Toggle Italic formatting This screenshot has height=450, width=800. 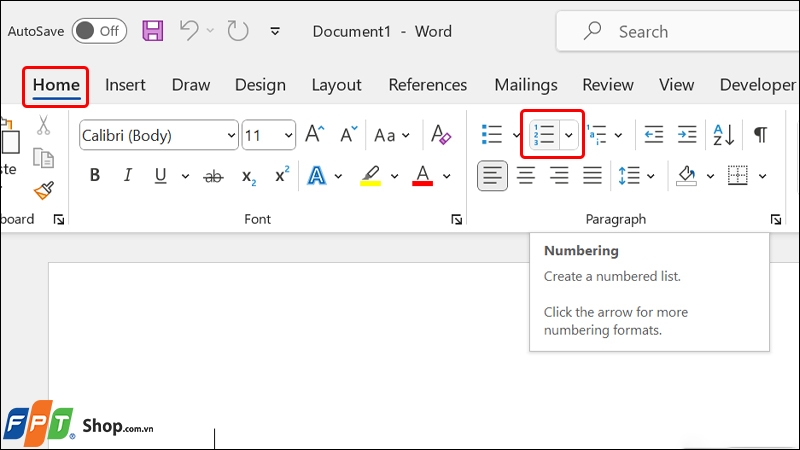click(128, 176)
